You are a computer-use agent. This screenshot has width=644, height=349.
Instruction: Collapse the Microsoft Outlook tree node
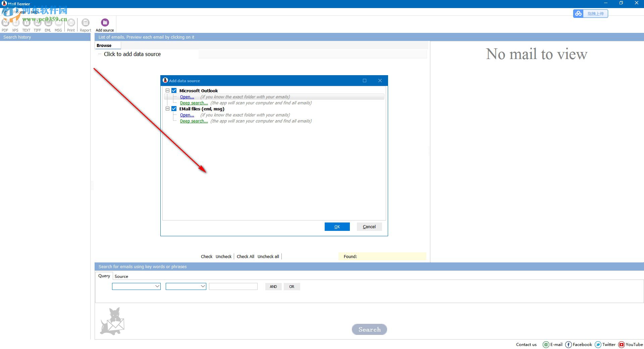coord(167,91)
